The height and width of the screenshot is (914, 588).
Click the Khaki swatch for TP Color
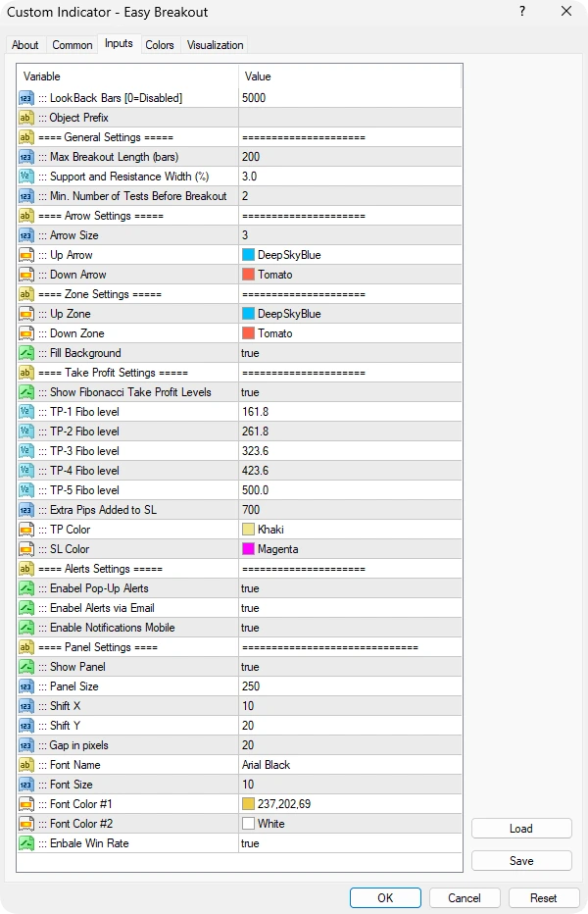tap(248, 530)
